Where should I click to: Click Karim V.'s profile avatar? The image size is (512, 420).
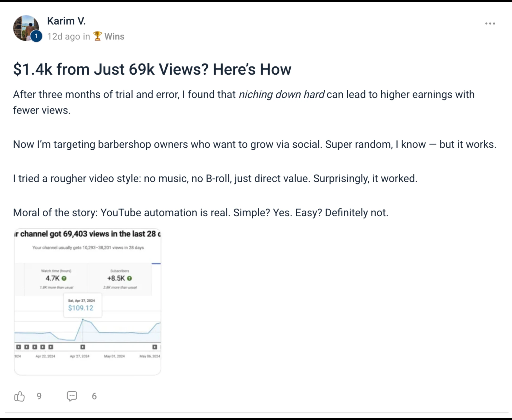[26, 28]
